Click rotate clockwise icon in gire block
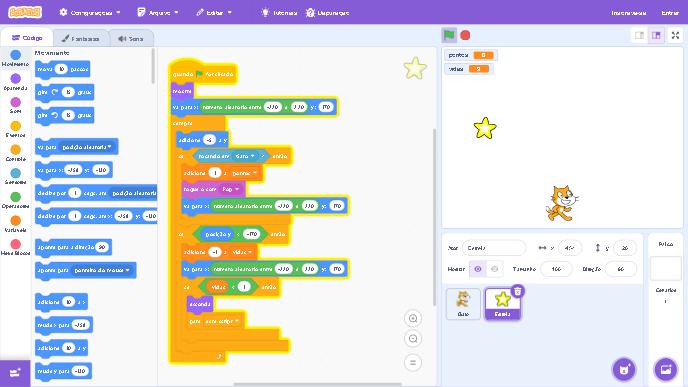The height and width of the screenshot is (387, 688). (x=55, y=92)
